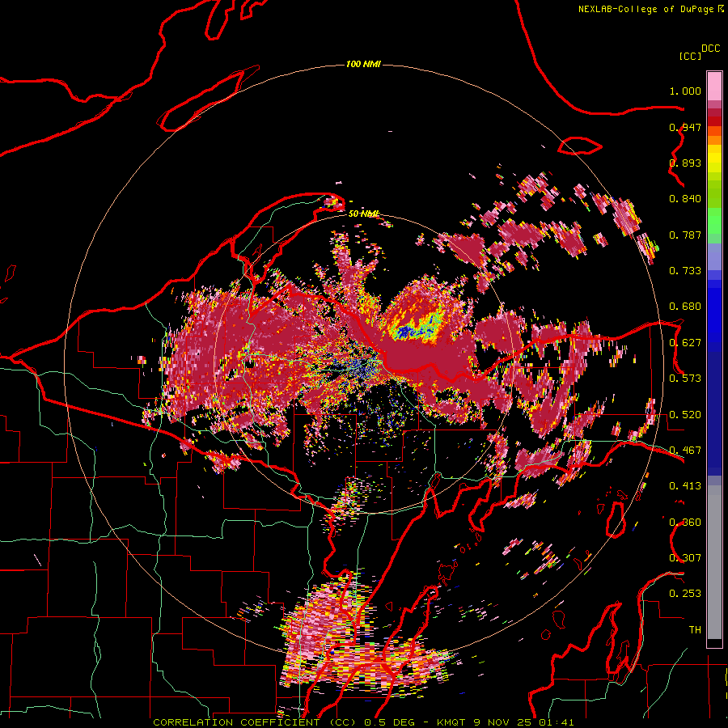The image size is (728, 728).
Task: Click the 01:41 timestamp in caption
Action: pos(557,722)
